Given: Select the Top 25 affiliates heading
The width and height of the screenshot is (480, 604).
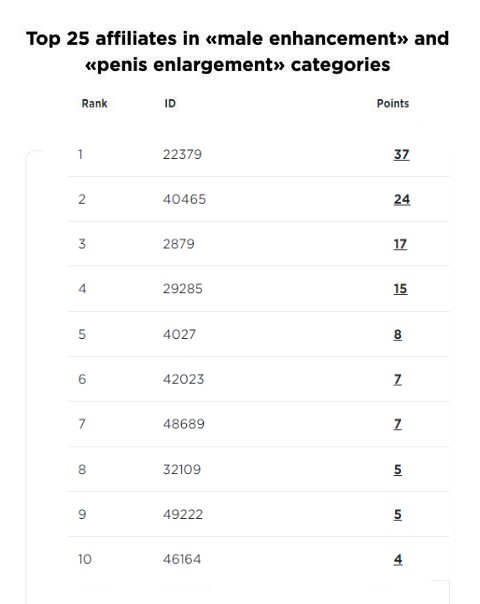Looking at the screenshot, I should [x=238, y=51].
